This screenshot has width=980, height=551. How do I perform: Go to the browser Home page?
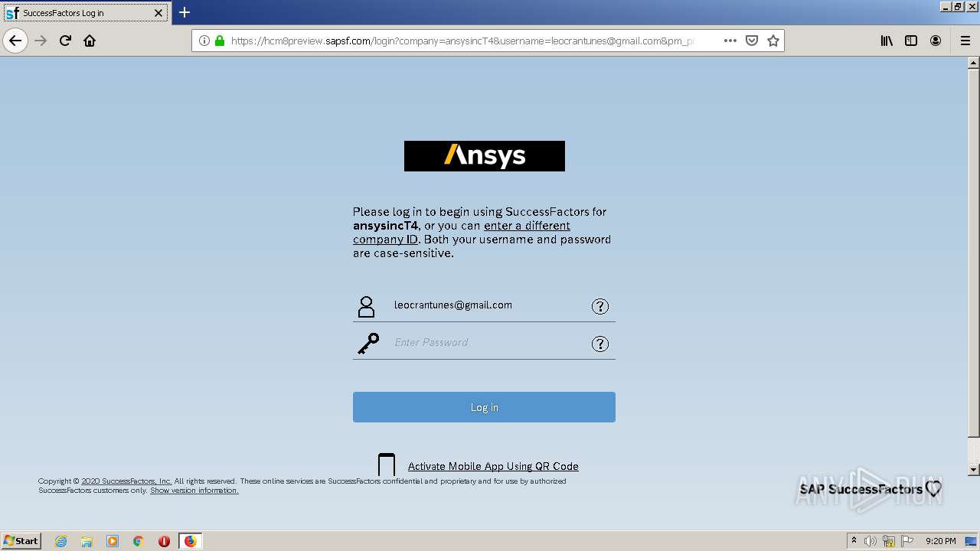point(90,41)
